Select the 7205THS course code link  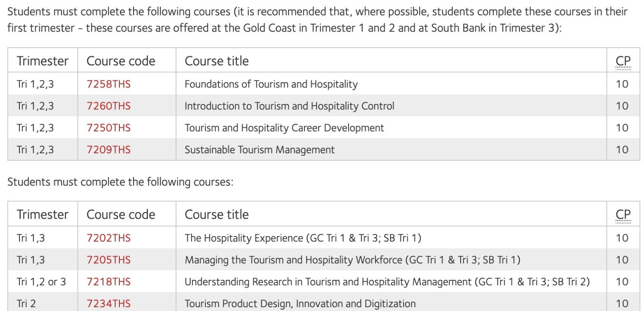(x=109, y=260)
